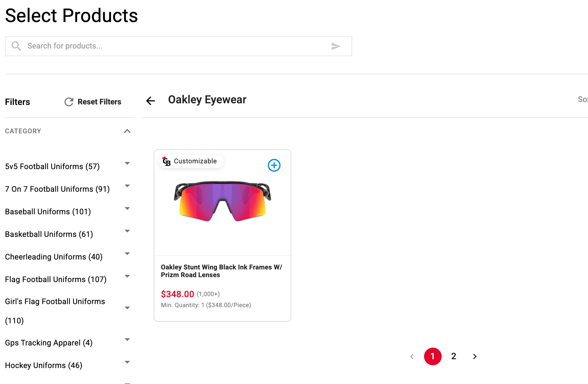This screenshot has width=588, height=384.
Task: Go to previous page arrow
Action: [x=412, y=356]
